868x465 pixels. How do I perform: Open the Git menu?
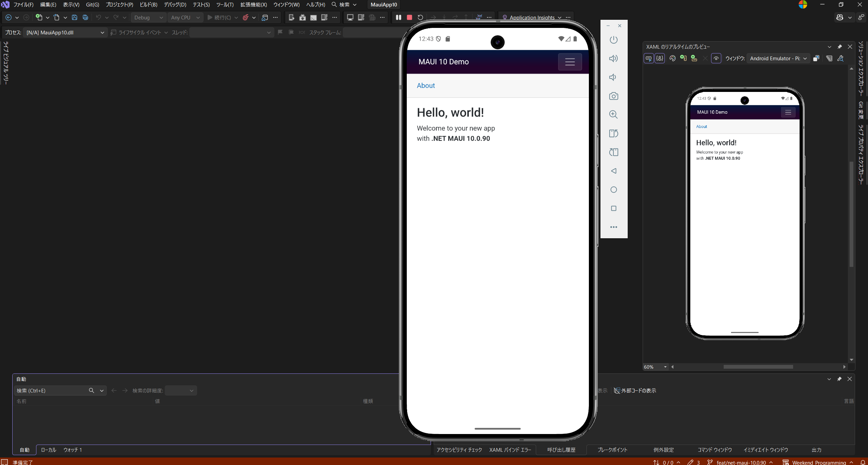click(x=92, y=4)
